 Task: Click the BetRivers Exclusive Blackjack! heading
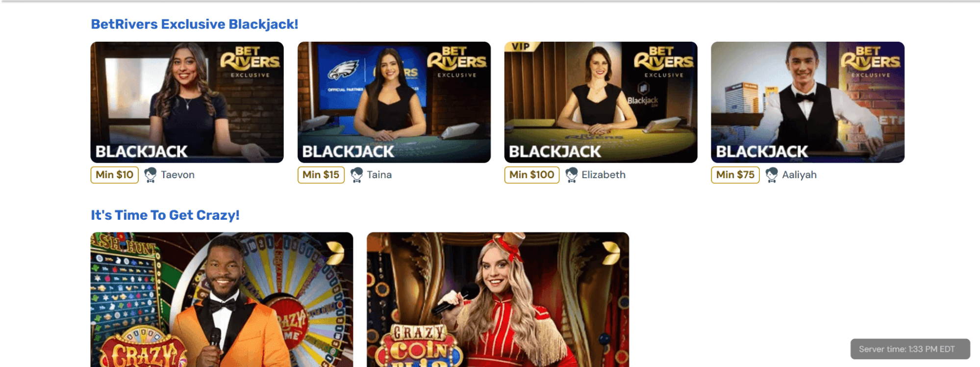click(195, 24)
